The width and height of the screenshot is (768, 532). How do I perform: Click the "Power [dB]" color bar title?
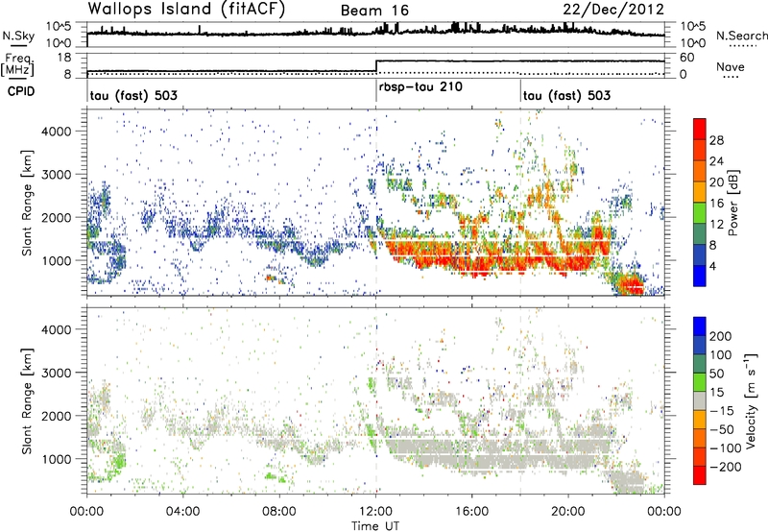point(732,203)
